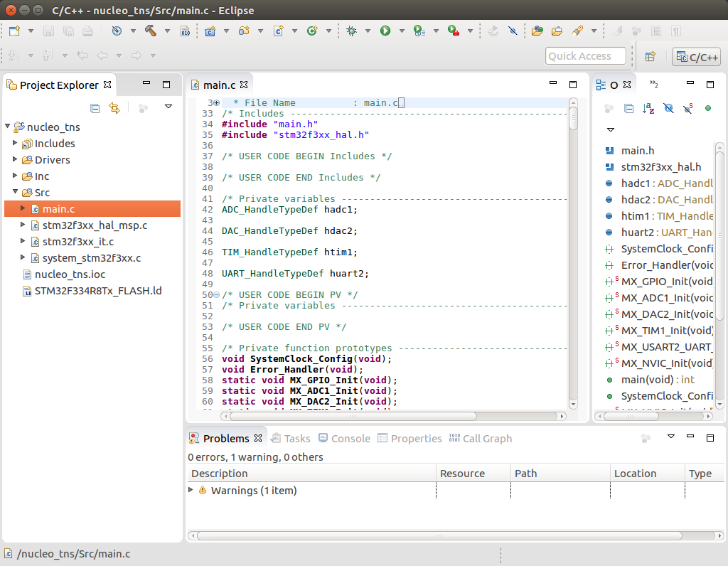Toggle hide static members in Outline
728x566 pixels.
(x=687, y=108)
